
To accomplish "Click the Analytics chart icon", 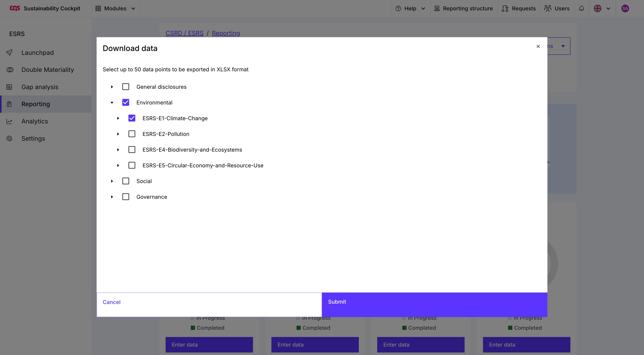I will (x=9, y=122).
